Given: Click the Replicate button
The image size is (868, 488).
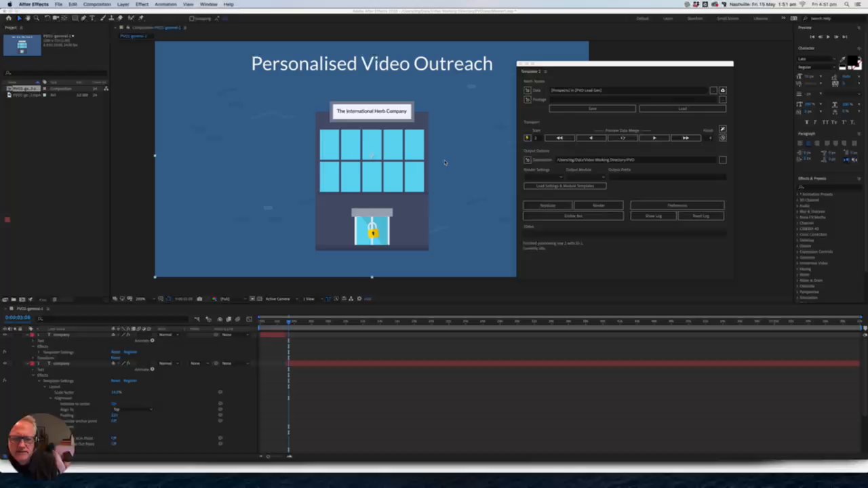Looking at the screenshot, I should point(547,205).
